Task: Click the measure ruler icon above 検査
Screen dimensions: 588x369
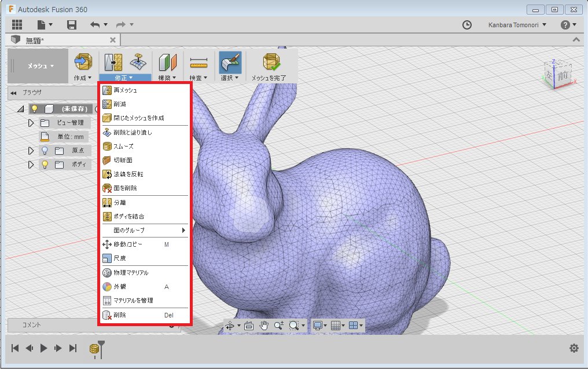Action: (x=199, y=62)
